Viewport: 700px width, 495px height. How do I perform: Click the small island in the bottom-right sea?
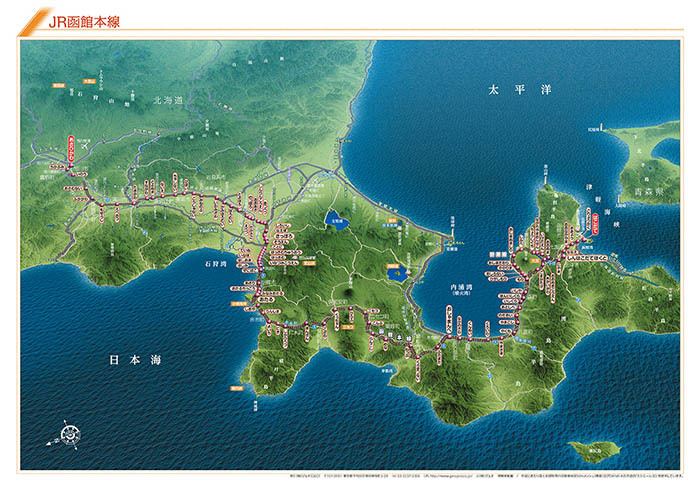[594, 450]
